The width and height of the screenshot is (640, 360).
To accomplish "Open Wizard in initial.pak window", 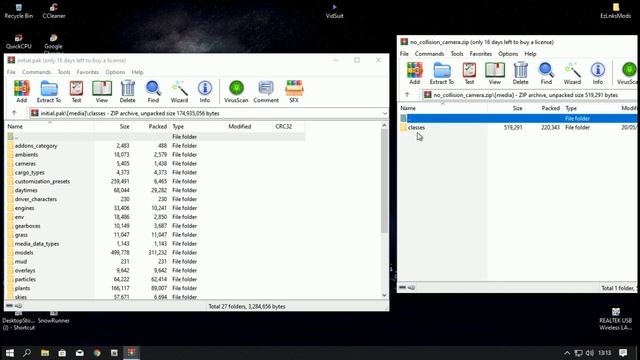I will [x=179, y=91].
